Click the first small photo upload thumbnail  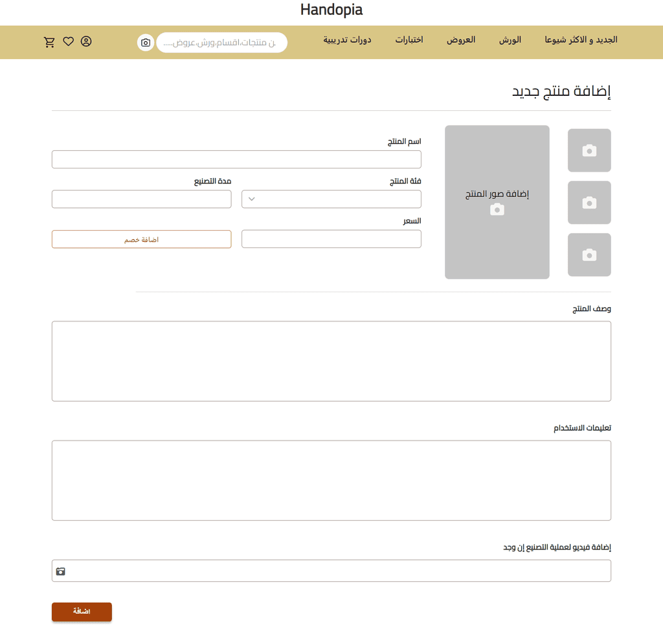point(589,150)
